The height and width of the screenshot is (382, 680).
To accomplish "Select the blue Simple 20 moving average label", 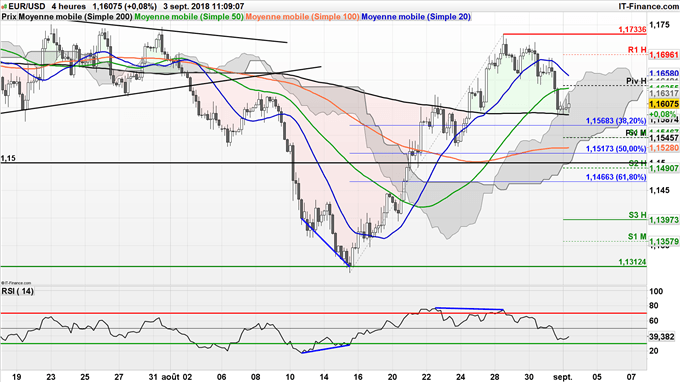I will pos(416,17).
